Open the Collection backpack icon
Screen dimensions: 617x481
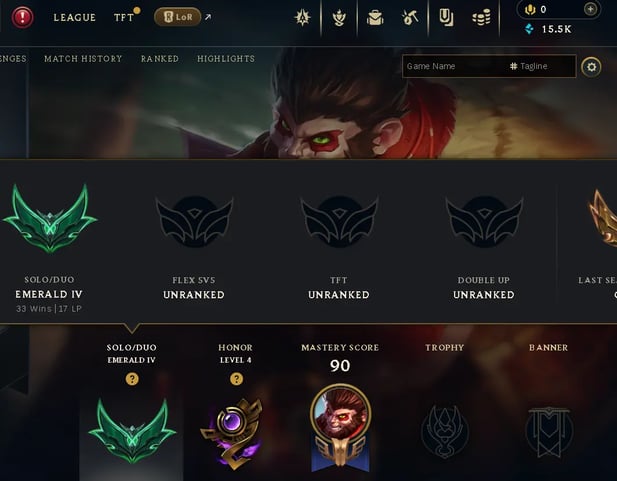click(x=375, y=18)
